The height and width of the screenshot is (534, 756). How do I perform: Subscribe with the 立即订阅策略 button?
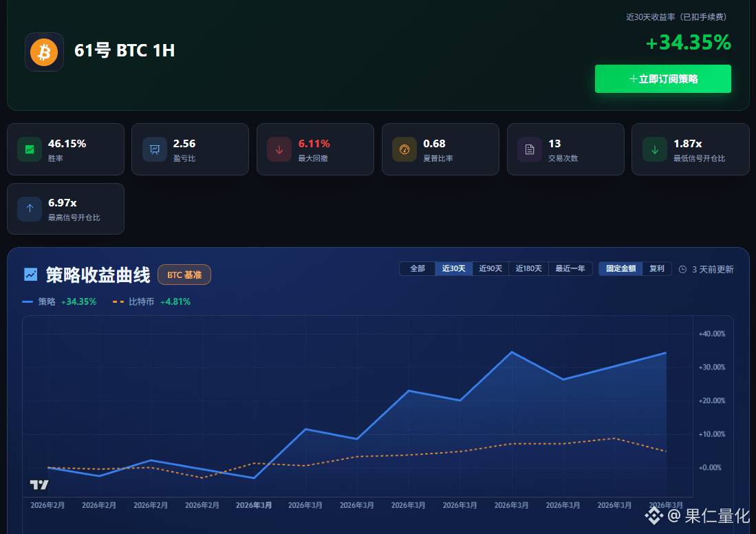pos(663,78)
